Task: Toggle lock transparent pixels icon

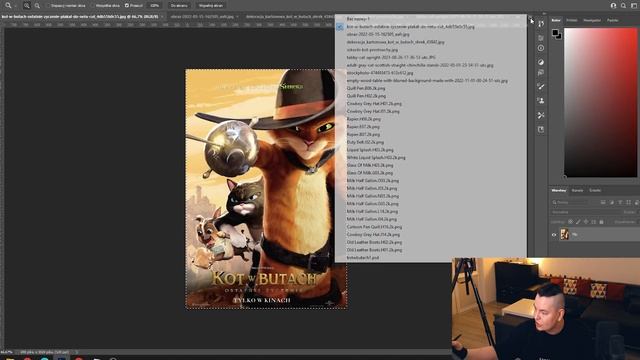Action: point(570,222)
